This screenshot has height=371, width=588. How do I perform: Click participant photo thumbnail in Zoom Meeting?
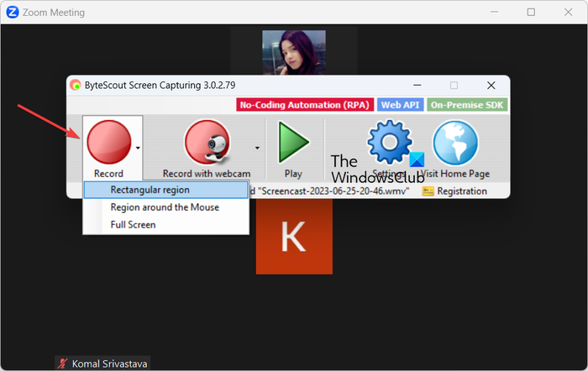(294, 53)
